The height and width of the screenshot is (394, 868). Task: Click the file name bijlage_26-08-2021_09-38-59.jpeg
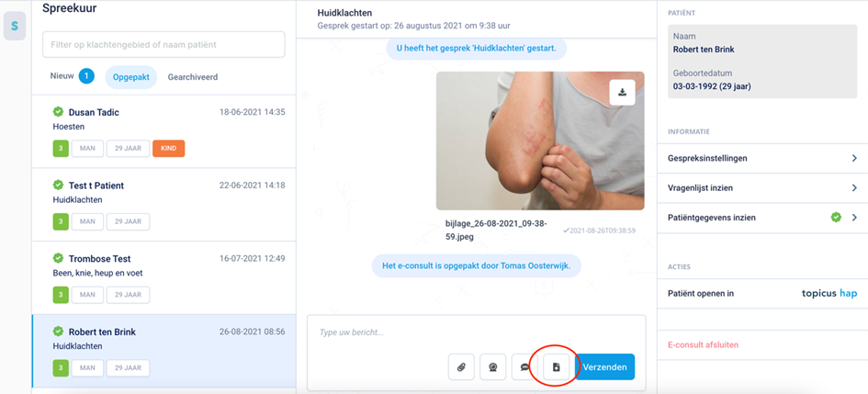pos(496,231)
